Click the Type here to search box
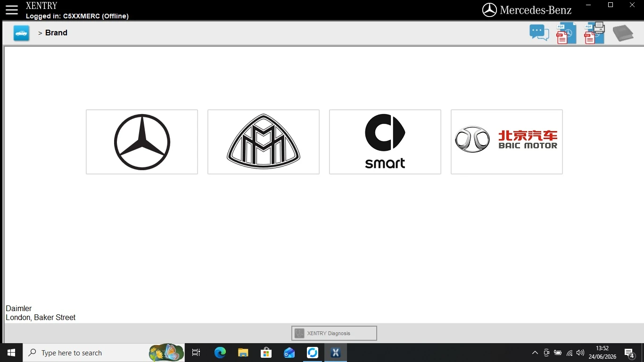 (x=104, y=353)
